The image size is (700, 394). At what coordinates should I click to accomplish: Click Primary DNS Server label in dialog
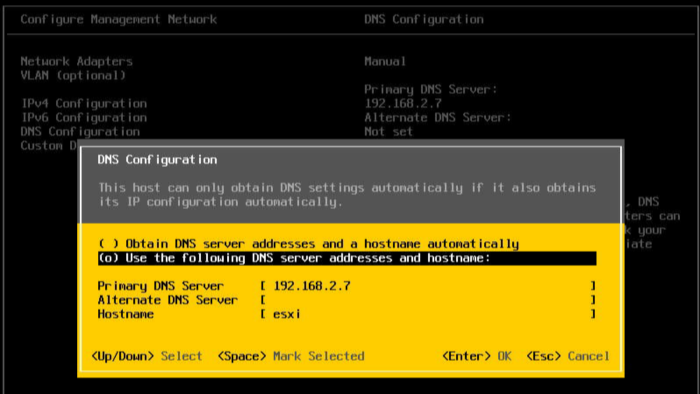coord(161,286)
